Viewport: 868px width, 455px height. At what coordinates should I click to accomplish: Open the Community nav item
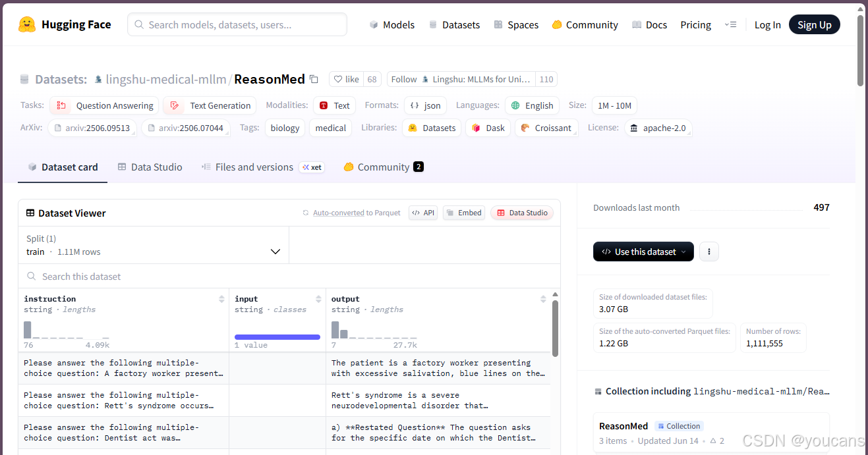pyautogui.click(x=585, y=25)
